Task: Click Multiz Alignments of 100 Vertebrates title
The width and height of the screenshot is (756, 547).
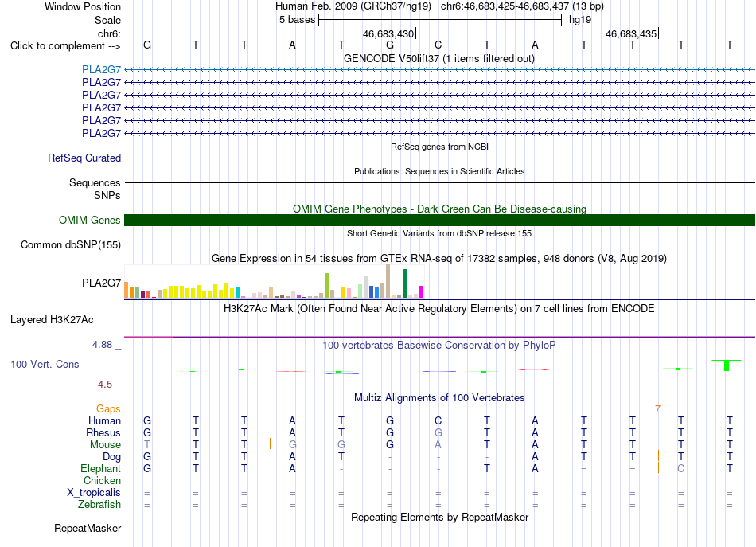Action: pos(439,398)
